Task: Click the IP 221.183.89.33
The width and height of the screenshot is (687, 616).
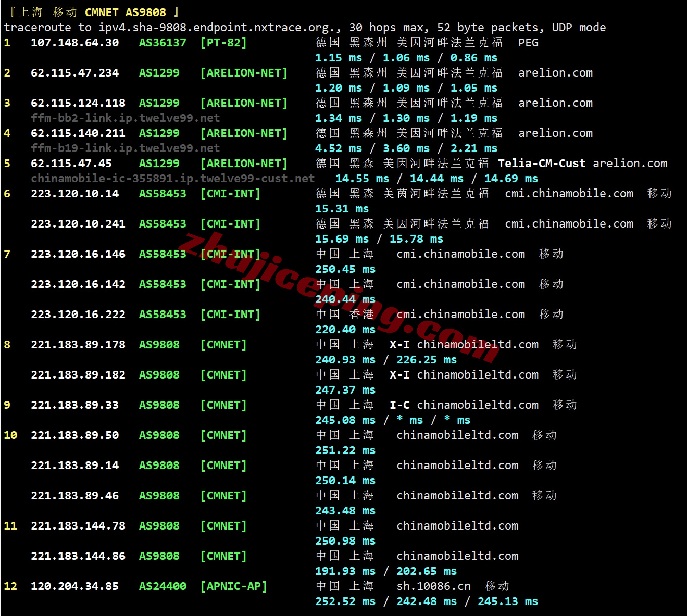Action: (74, 405)
